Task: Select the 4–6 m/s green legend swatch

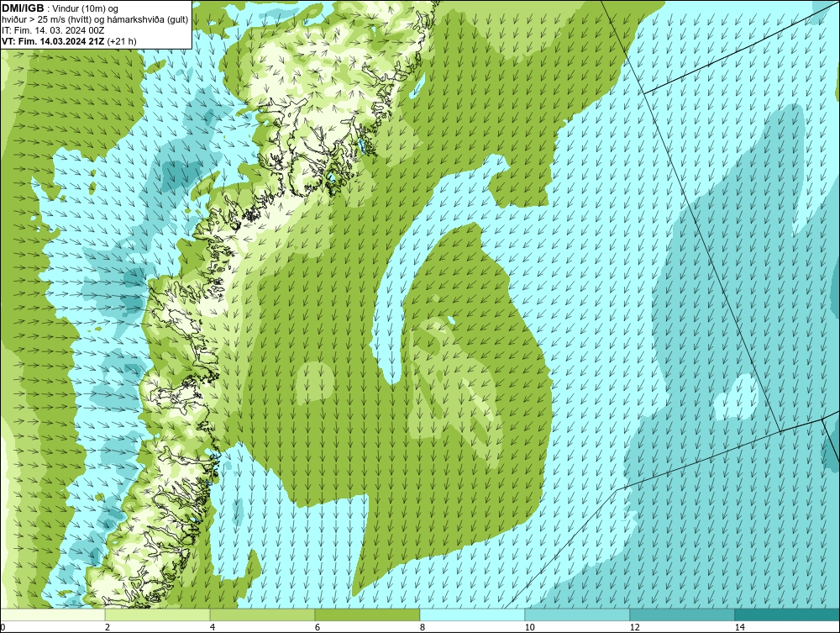Action: coord(262,615)
